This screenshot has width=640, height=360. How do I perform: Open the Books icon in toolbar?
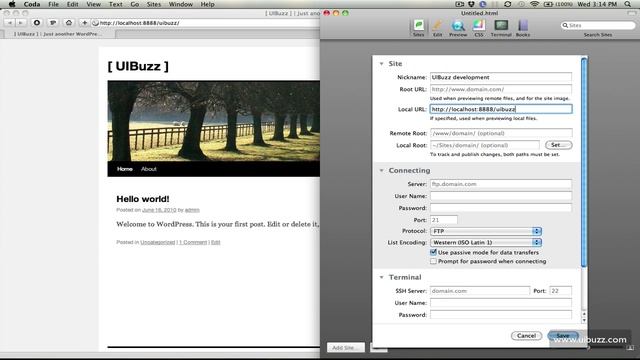point(523,28)
